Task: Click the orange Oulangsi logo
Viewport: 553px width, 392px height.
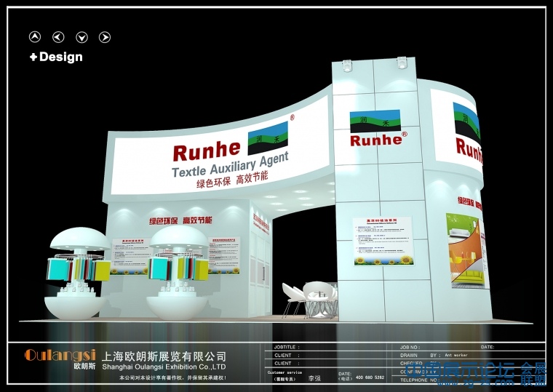Action: [x=60, y=355]
